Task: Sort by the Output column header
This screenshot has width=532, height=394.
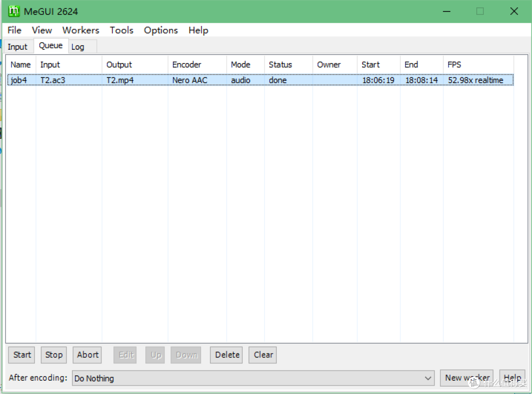Action: tap(135, 65)
